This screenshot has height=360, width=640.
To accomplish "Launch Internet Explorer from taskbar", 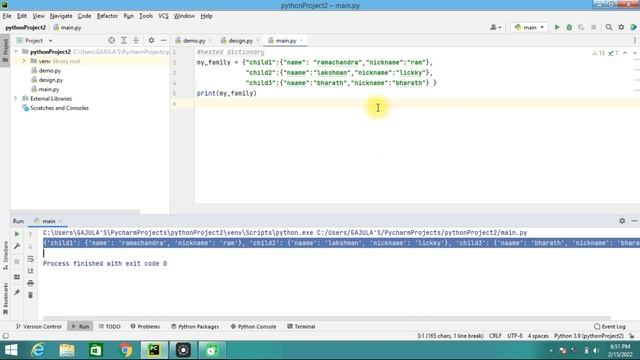I will [38, 350].
